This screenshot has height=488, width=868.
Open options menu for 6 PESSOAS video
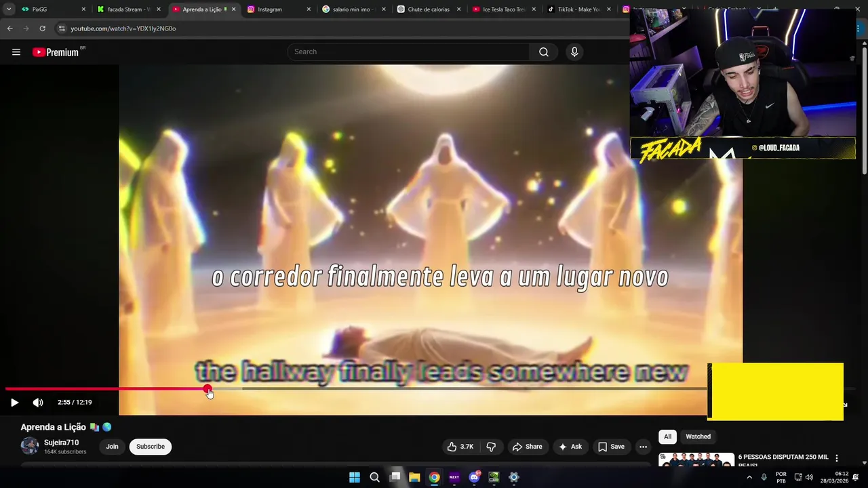tap(837, 458)
